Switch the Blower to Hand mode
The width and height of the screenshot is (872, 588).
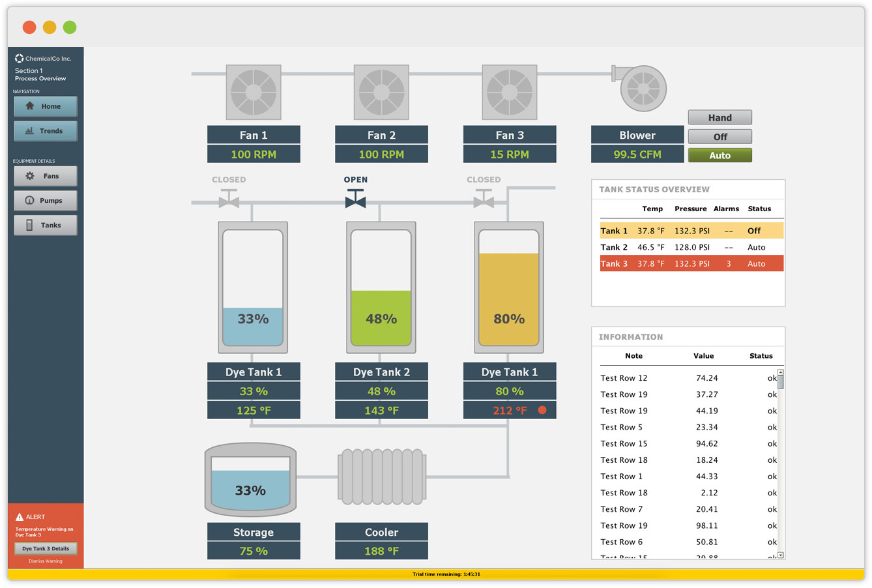tap(719, 117)
